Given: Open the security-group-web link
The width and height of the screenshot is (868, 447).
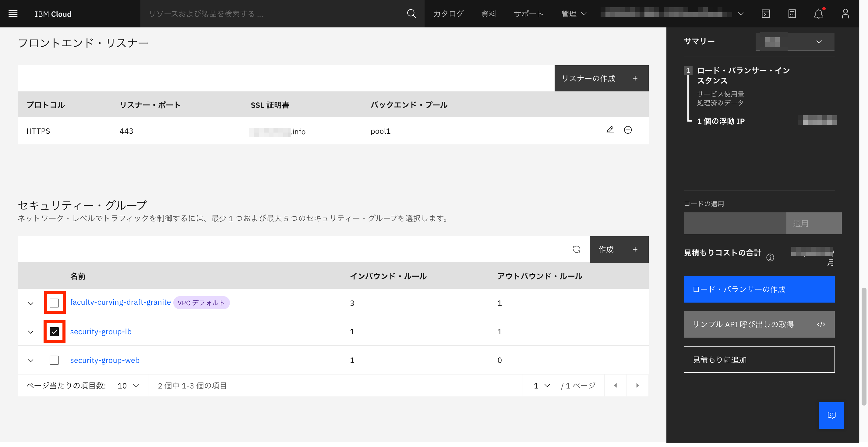Looking at the screenshot, I should 104,360.
